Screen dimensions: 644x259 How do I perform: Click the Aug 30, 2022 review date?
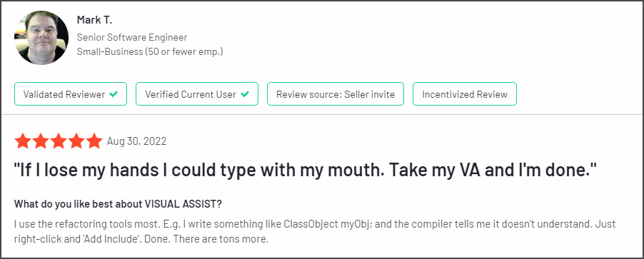click(137, 141)
